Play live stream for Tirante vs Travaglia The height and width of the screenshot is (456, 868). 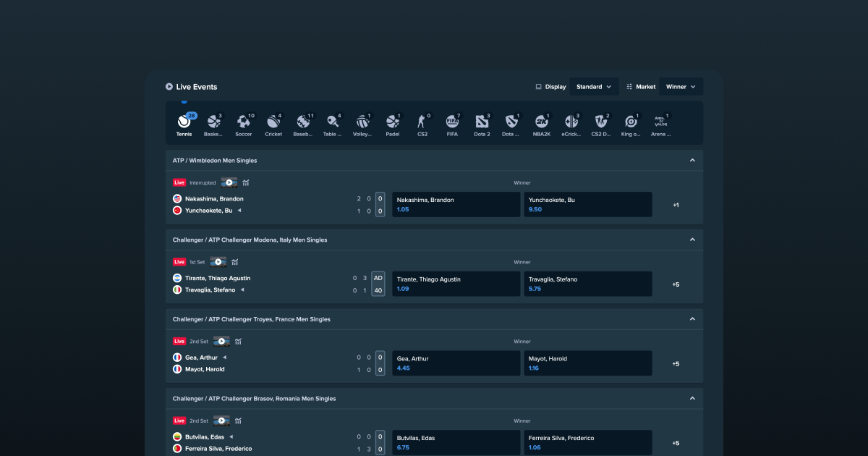(218, 262)
